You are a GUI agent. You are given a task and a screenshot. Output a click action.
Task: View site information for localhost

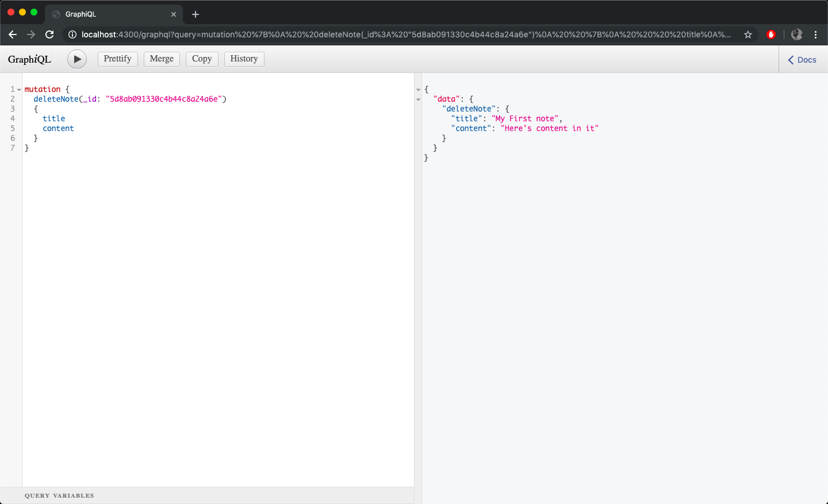(x=72, y=34)
